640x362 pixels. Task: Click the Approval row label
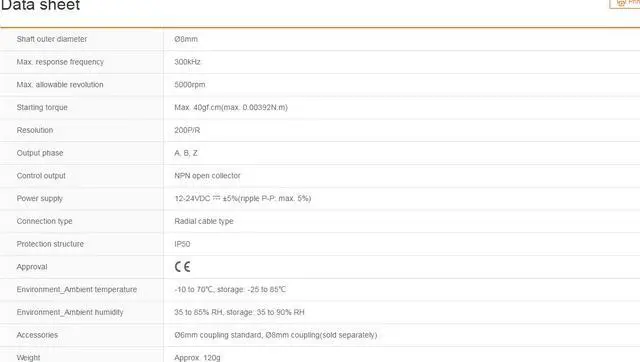[32, 267]
